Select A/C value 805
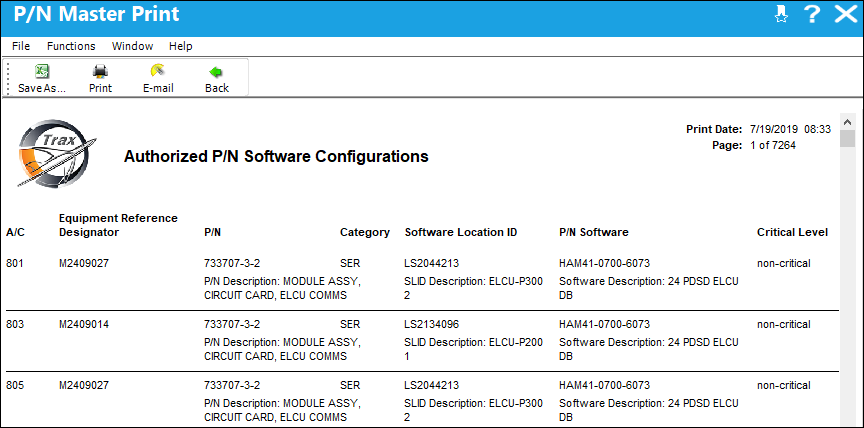 click(x=14, y=385)
